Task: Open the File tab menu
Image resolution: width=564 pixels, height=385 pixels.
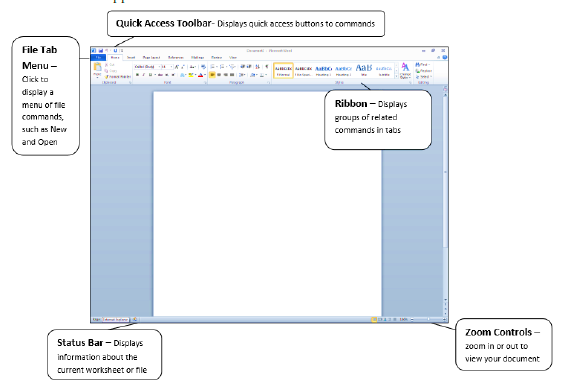Action: click(x=98, y=58)
